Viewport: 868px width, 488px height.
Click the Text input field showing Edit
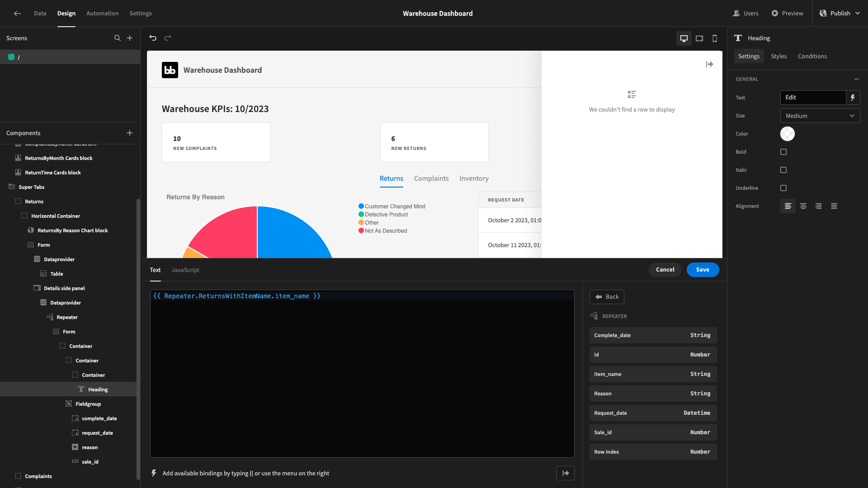pos(813,98)
